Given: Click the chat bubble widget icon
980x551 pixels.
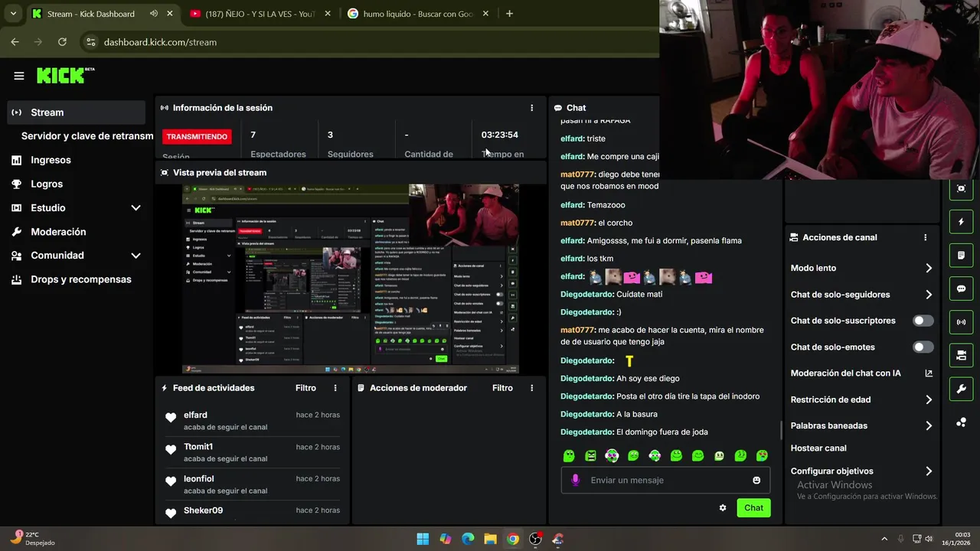Looking at the screenshot, I should pos(961,289).
